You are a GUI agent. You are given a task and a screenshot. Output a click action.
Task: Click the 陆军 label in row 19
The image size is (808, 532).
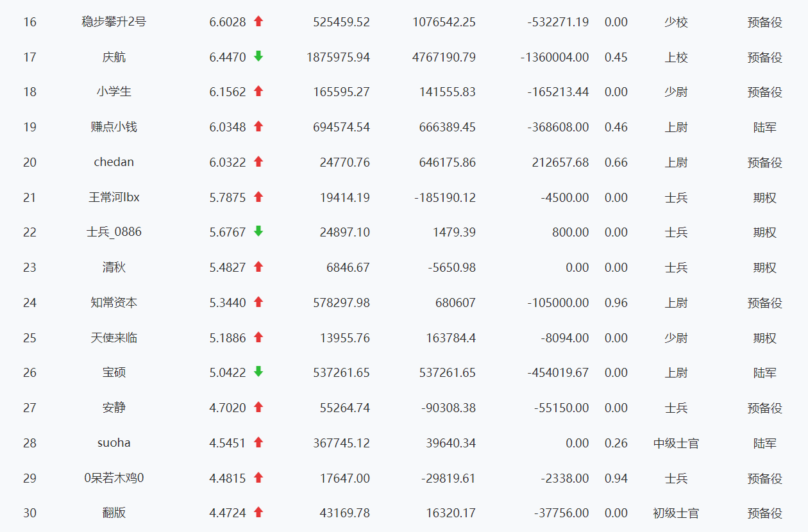click(x=765, y=127)
